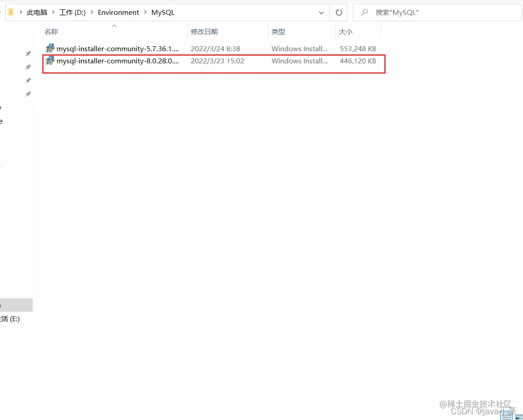
Task: Click date 2022/3/23 15:02
Action: 217,61
